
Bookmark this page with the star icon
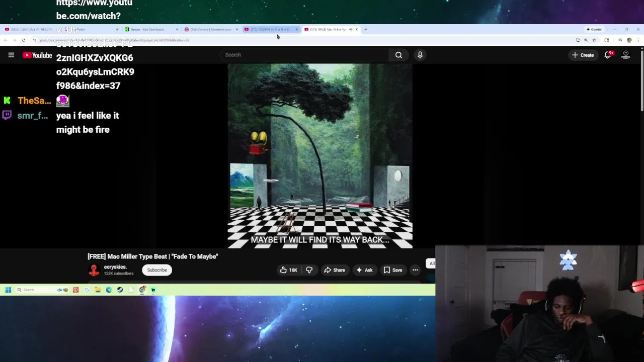pyautogui.click(x=594, y=40)
